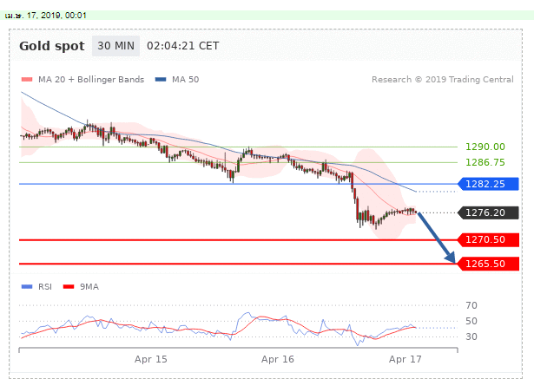The height and width of the screenshot is (392, 534).
Task: Click the MA 20 + Bollinger Bands label
Action: coord(91,80)
